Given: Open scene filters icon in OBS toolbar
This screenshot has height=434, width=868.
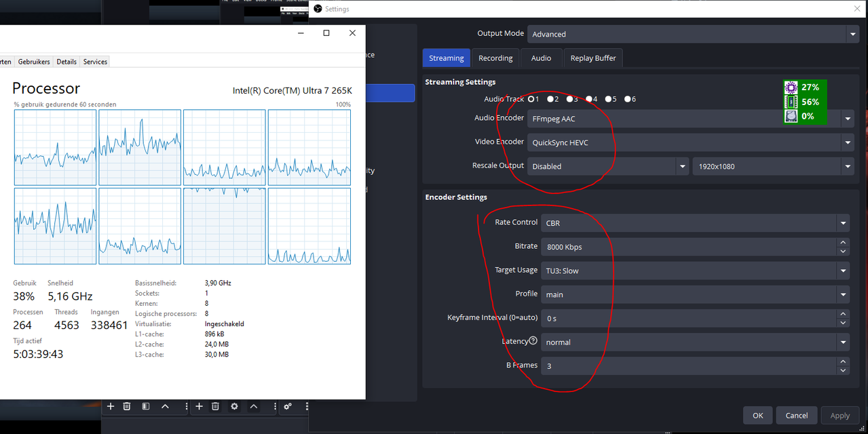Looking at the screenshot, I should click(145, 406).
